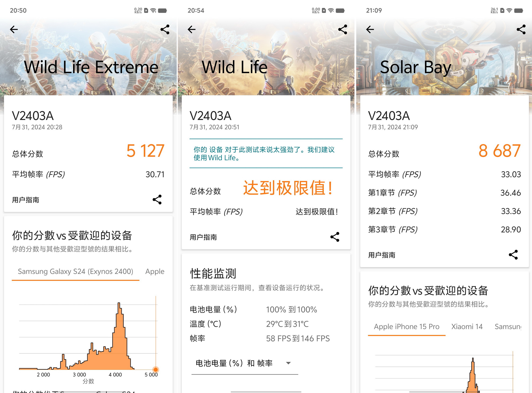532x393 pixels.
Task: Tap the orange score marker on the histogram
Action: (156, 369)
